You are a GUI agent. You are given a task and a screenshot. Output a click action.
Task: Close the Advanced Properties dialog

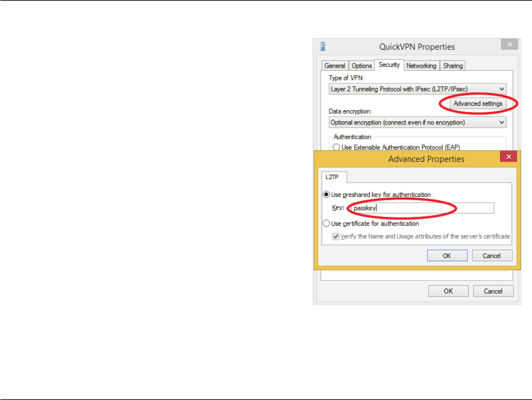508,157
